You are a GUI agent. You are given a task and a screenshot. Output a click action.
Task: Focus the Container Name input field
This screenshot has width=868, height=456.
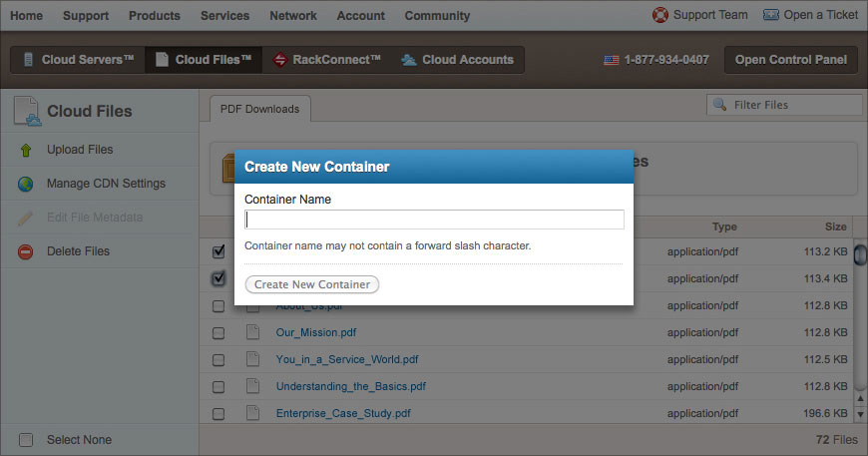435,220
